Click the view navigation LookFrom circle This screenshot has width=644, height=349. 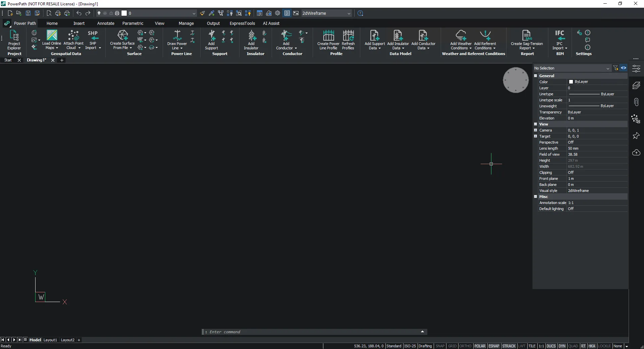pos(516,80)
